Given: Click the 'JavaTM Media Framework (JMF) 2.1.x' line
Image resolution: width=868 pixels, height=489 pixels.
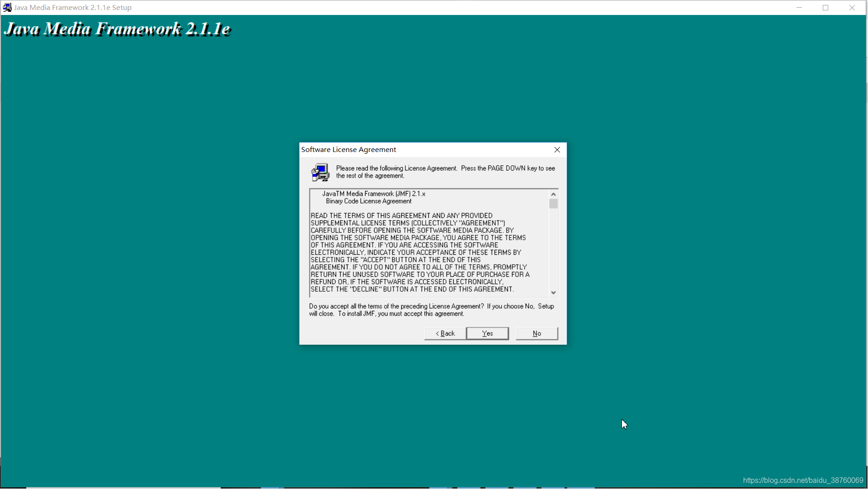Looking at the screenshot, I should pyautogui.click(x=374, y=194).
